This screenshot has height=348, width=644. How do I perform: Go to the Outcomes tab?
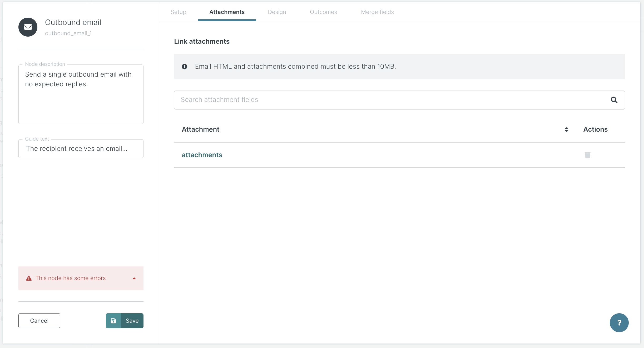click(323, 12)
